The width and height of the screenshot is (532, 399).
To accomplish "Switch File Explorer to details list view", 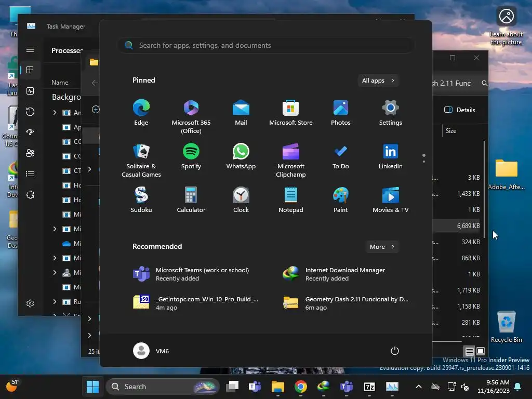I will click(469, 351).
